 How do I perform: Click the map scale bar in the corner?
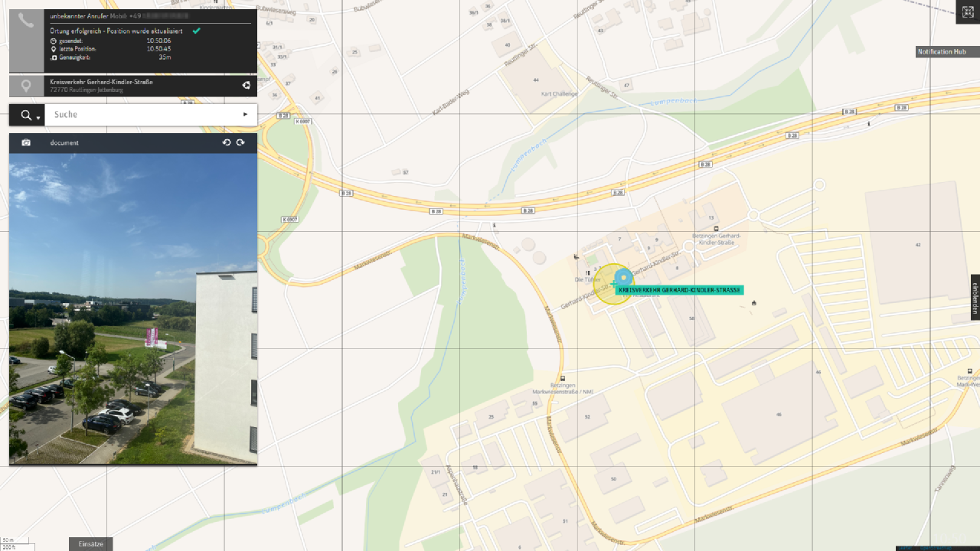click(x=17, y=543)
